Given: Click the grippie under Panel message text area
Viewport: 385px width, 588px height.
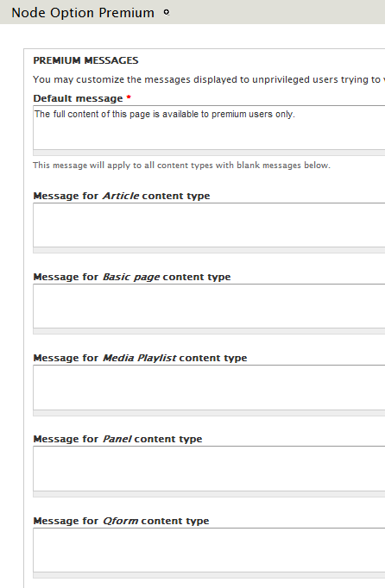Looking at the screenshot, I should (x=209, y=494).
